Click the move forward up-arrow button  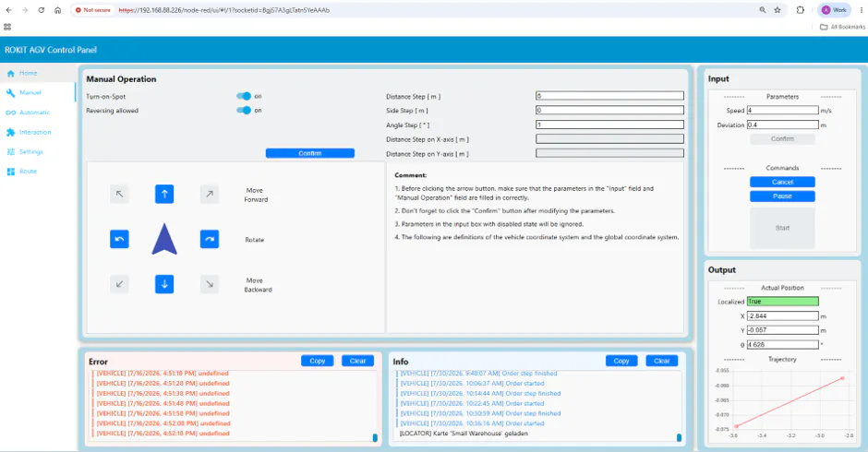click(164, 195)
